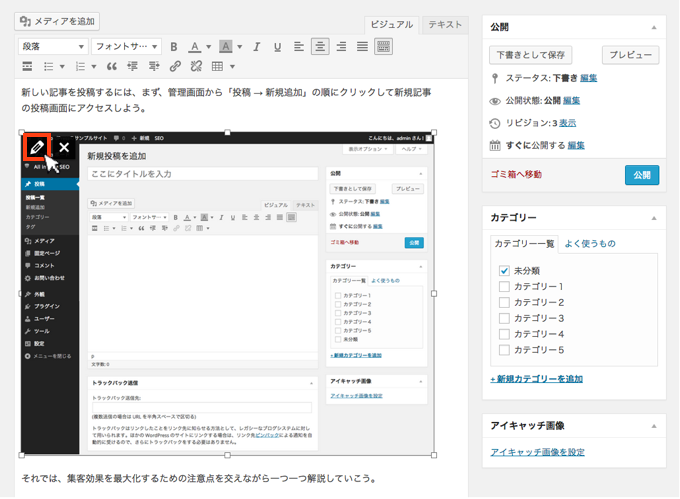680x499 pixels.
Task: Insert a numbered list
Action: pyautogui.click(x=80, y=66)
